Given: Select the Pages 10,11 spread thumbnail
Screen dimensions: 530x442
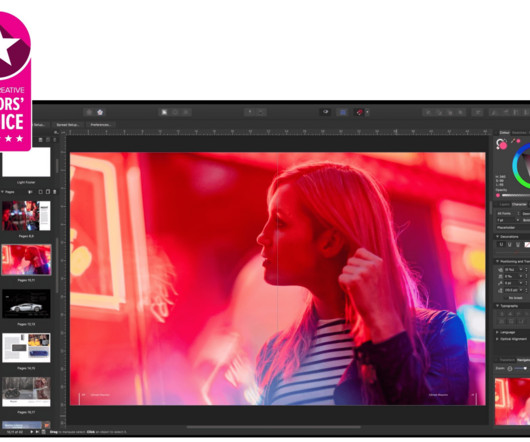Looking at the screenshot, I should [26, 260].
